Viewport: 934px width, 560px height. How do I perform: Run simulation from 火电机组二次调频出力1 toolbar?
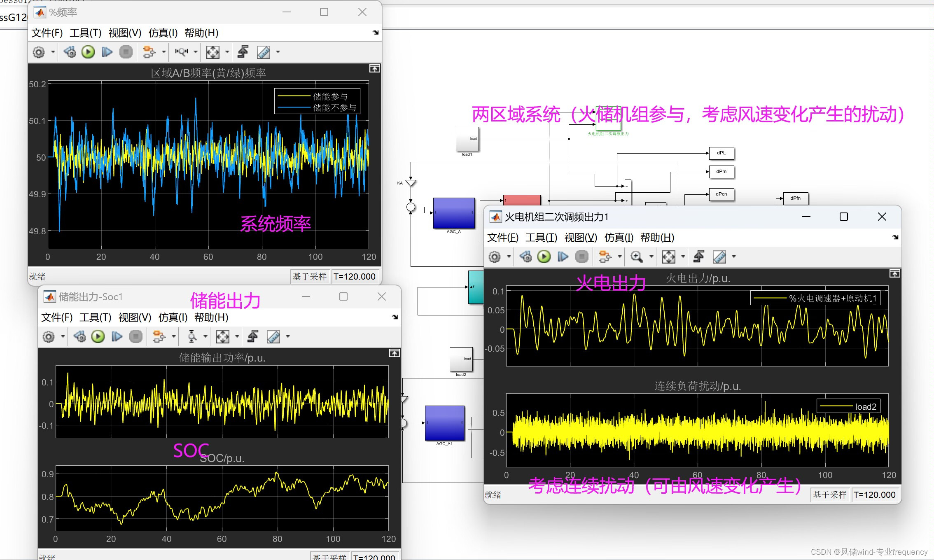click(x=544, y=257)
